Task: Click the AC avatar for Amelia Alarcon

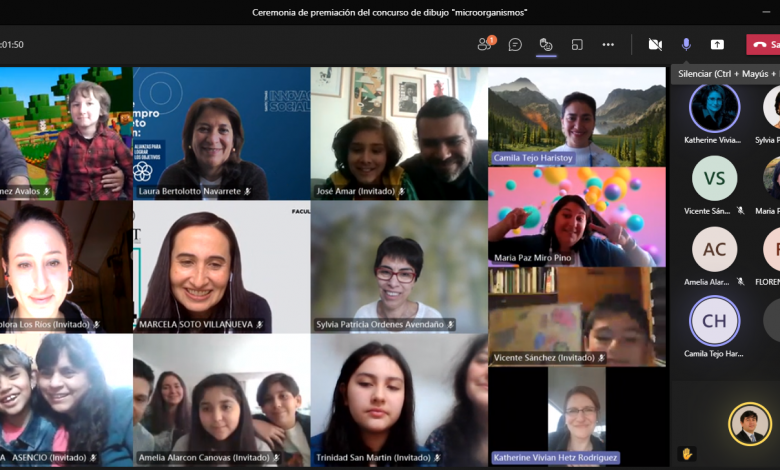Action: 714,250
